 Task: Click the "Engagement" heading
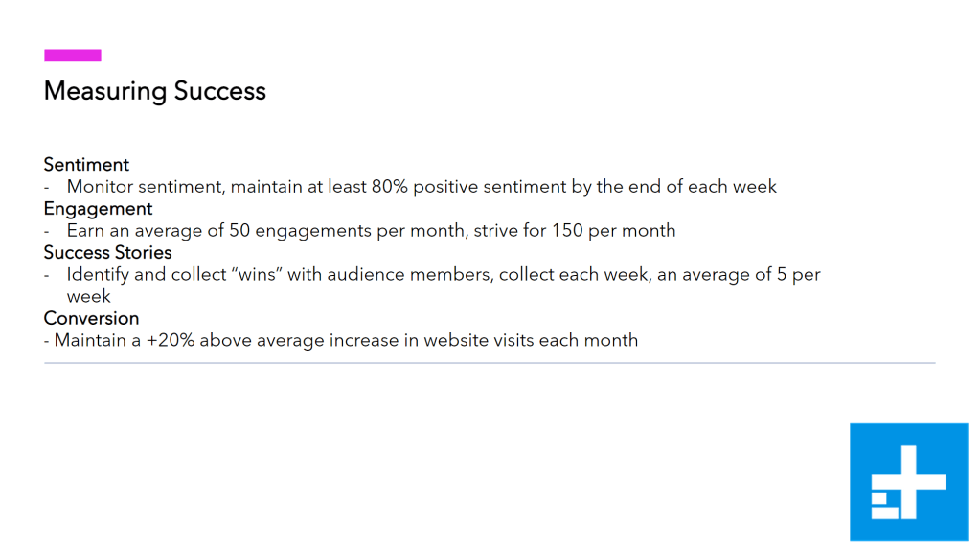click(x=98, y=208)
